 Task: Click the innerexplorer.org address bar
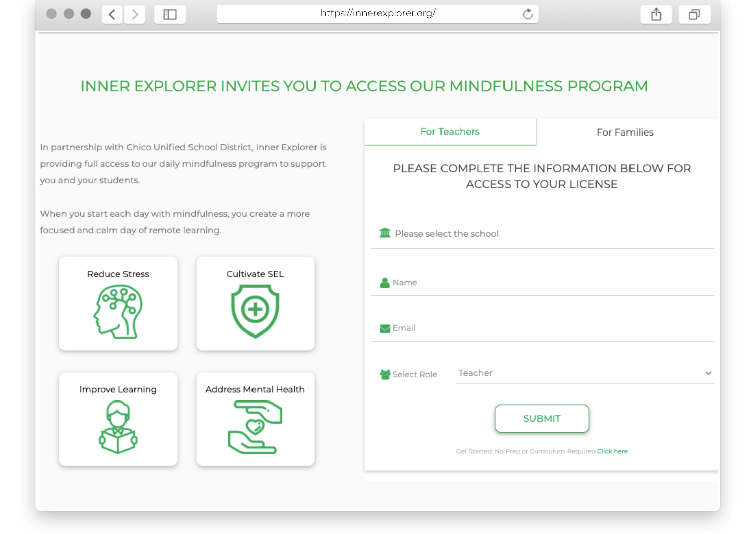pyautogui.click(x=377, y=14)
